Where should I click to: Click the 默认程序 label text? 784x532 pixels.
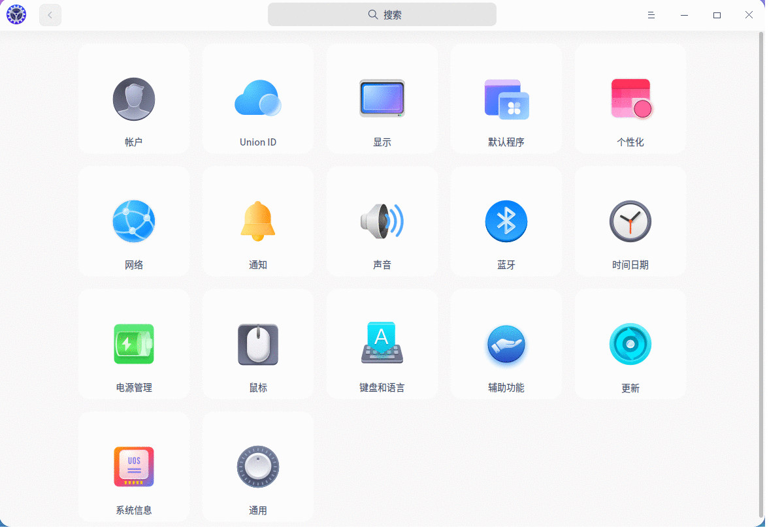pos(506,142)
